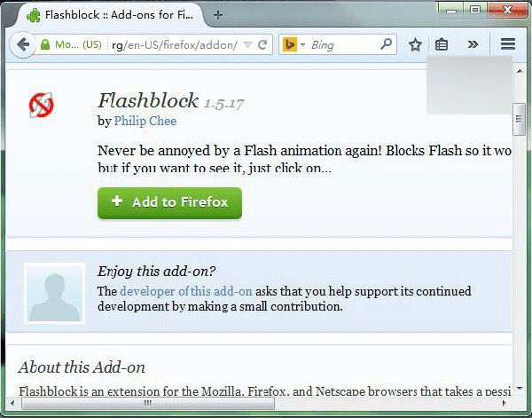Click the developer avatar placeholder image
Viewport: 532px width, 418px height.
click(x=54, y=293)
